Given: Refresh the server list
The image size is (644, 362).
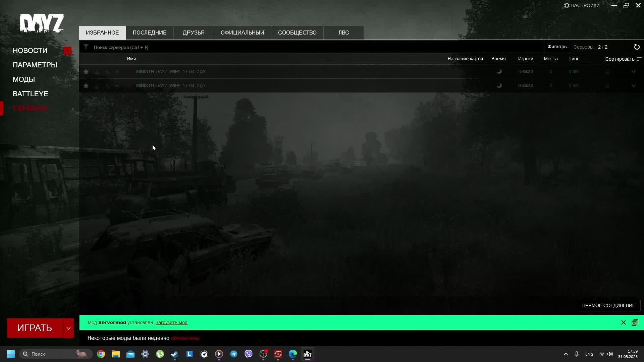Looking at the screenshot, I should (637, 47).
